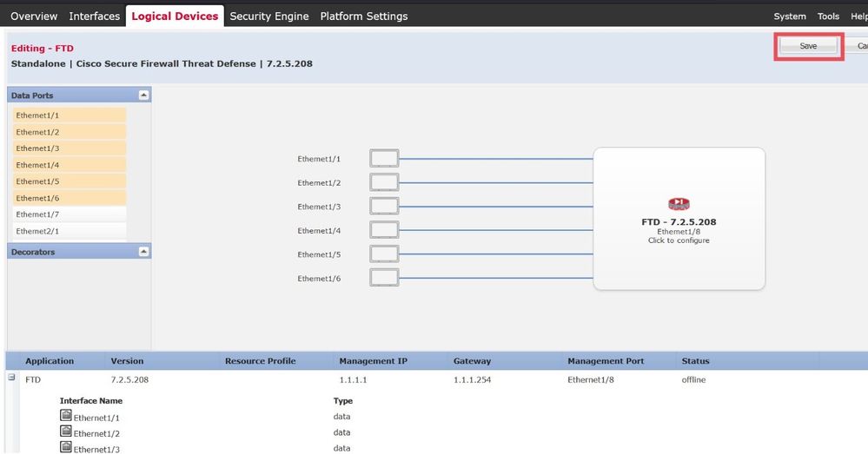Image resolution: width=868 pixels, height=454 pixels.
Task: Click the Ethernet1/6 label in diagram
Action: (x=319, y=278)
